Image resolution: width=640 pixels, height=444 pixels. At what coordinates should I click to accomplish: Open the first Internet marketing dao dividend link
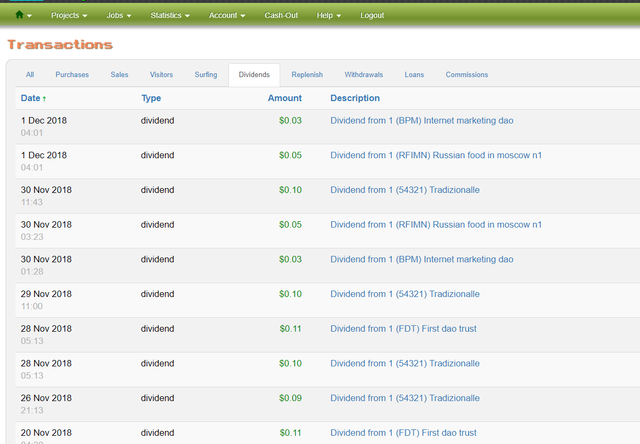[421, 121]
